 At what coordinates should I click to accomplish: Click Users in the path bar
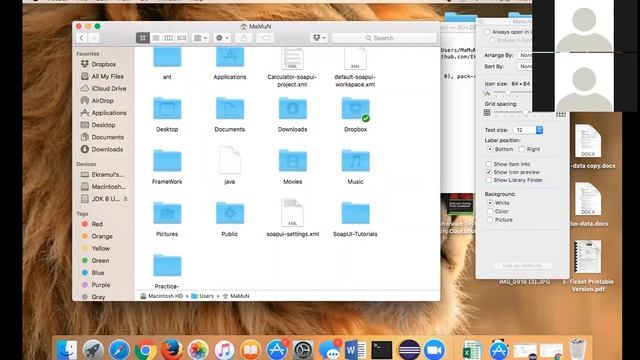click(202, 296)
